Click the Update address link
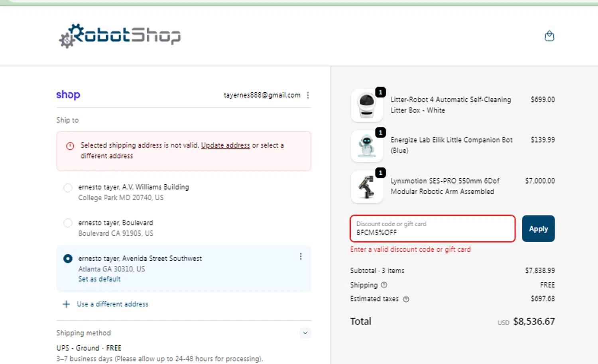The width and height of the screenshot is (598, 364). click(225, 145)
